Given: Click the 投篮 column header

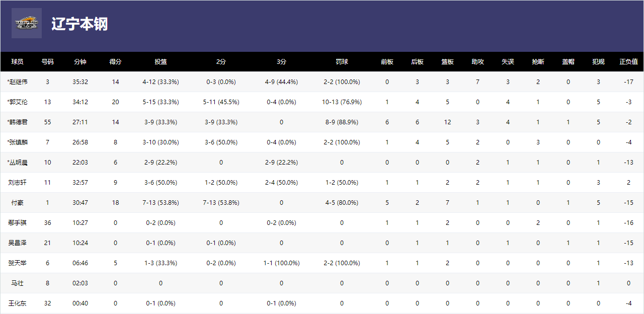Looking at the screenshot, I should 161,62.
